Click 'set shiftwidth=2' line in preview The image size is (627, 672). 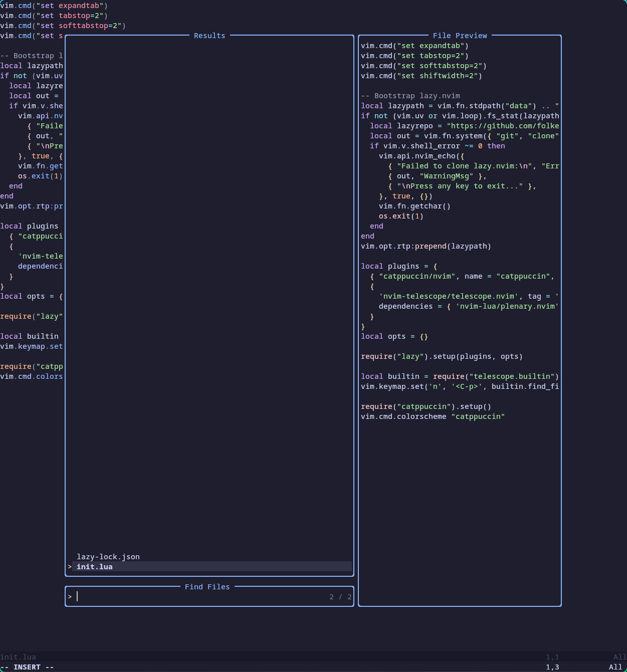(x=422, y=76)
